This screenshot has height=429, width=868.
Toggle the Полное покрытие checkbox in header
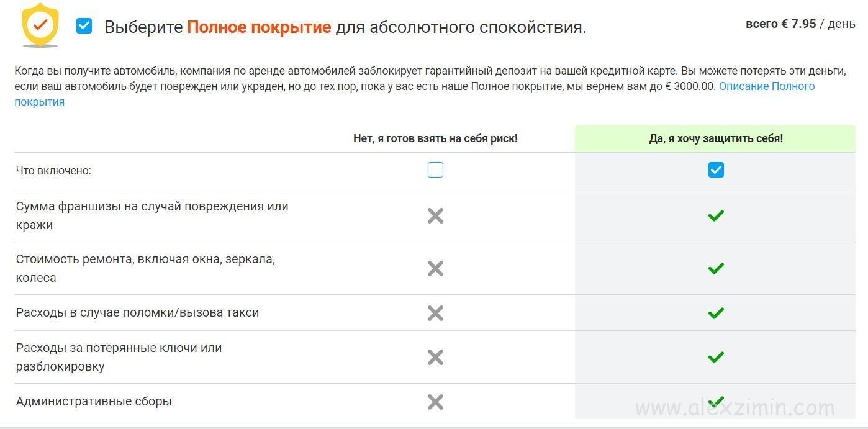[84, 26]
